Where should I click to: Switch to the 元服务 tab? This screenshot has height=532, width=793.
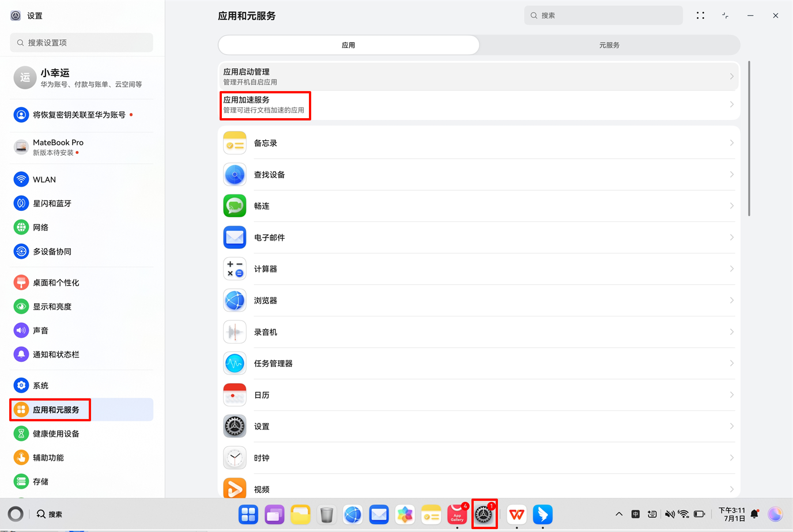pos(609,45)
